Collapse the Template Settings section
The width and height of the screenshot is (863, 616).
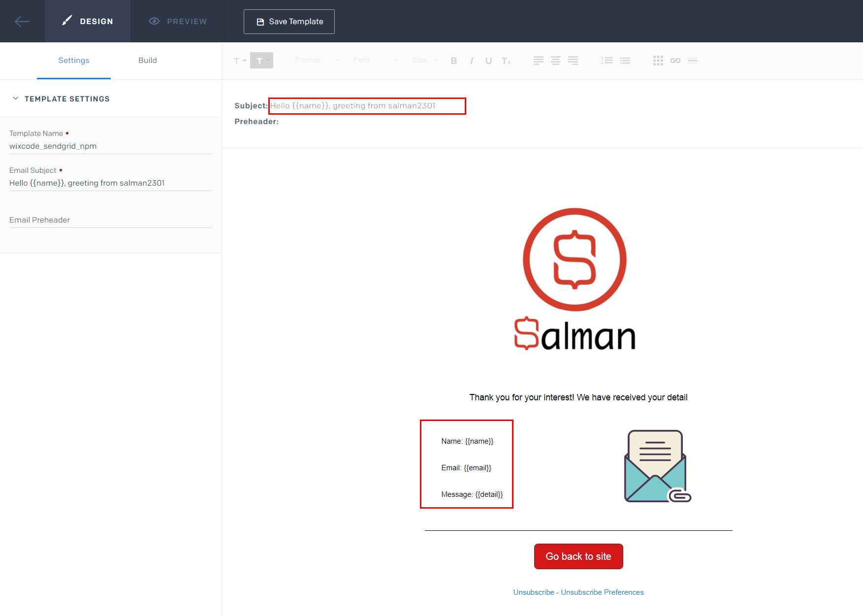[16, 98]
